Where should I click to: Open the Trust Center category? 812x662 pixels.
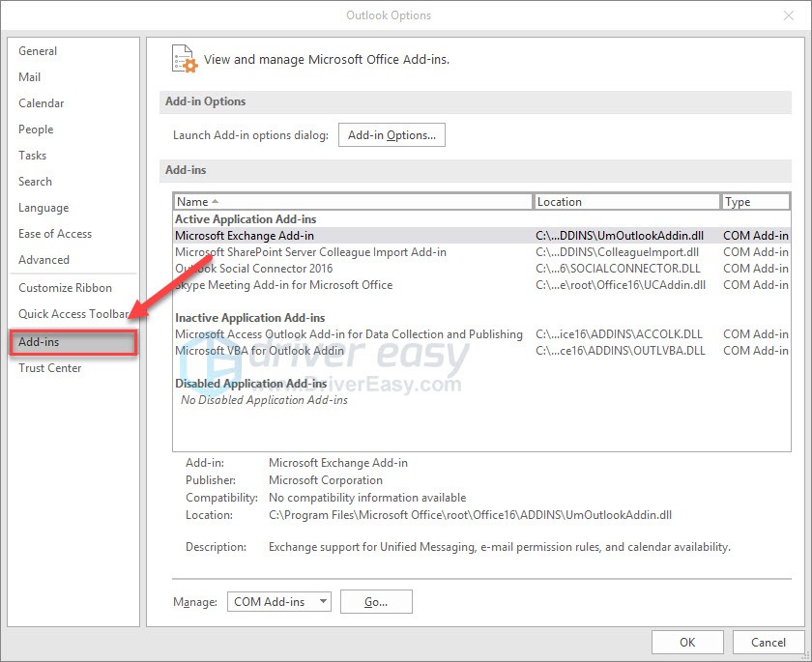(50, 368)
